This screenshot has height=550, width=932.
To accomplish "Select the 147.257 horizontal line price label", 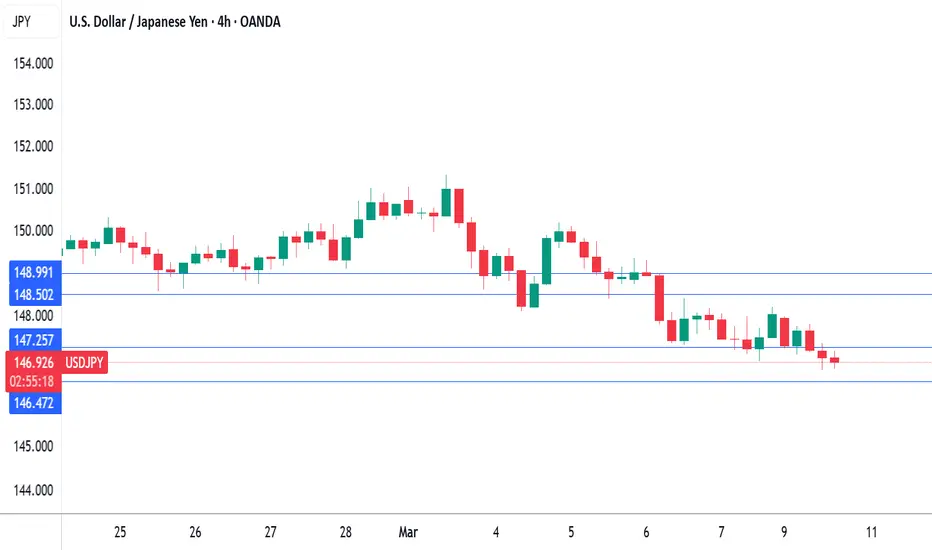I will click(x=35, y=340).
